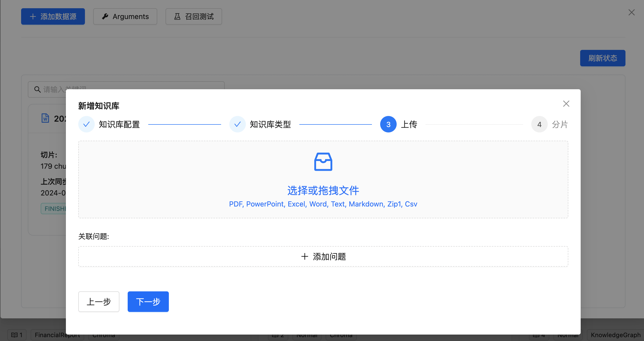Click the 刷新状态 button
Image resolution: width=644 pixels, height=341 pixels.
pyautogui.click(x=603, y=58)
